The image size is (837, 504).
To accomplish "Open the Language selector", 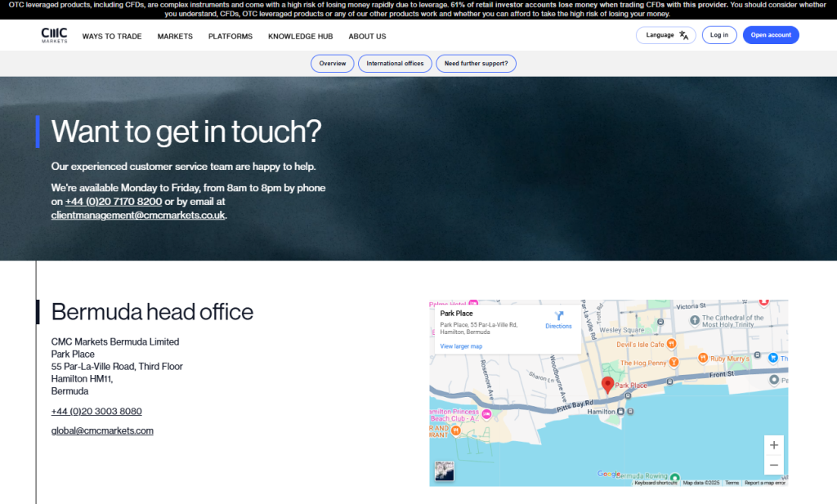I will tap(665, 35).
